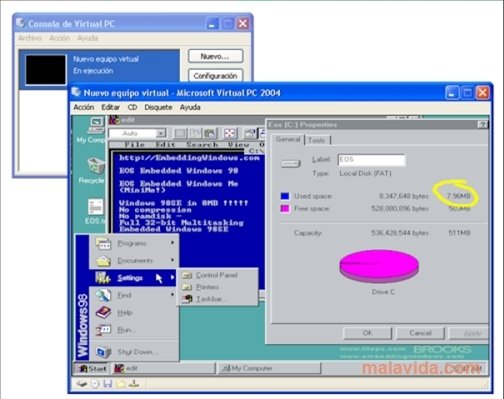Click the Label input field
The height and width of the screenshot is (399, 504).
pyautogui.click(x=372, y=160)
